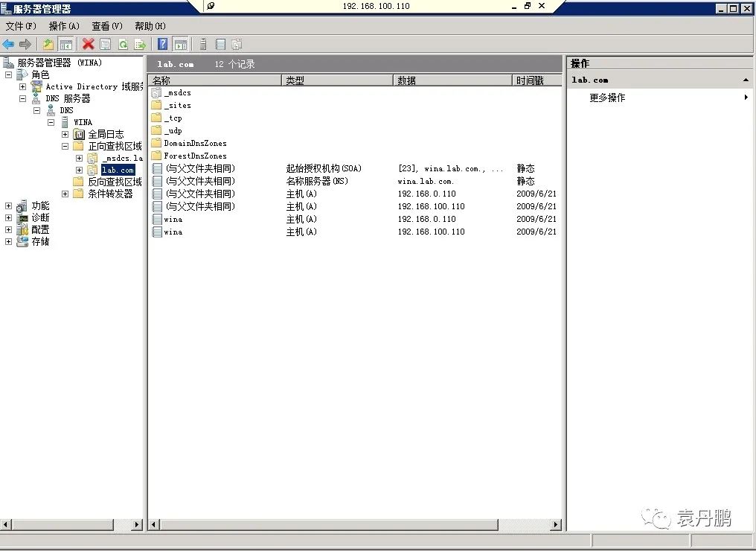
Task: Go up one level with folder icon
Action: click(48, 45)
